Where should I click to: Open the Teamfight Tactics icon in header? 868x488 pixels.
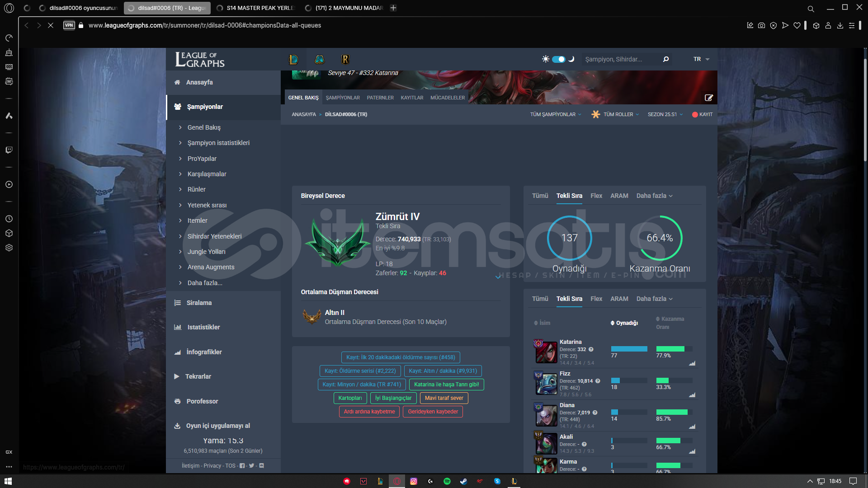click(320, 59)
